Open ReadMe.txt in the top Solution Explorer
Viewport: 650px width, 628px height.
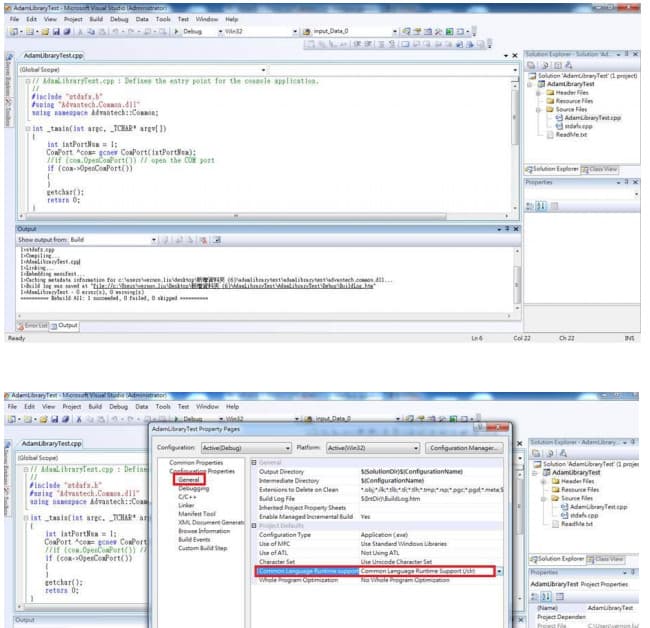571,135
